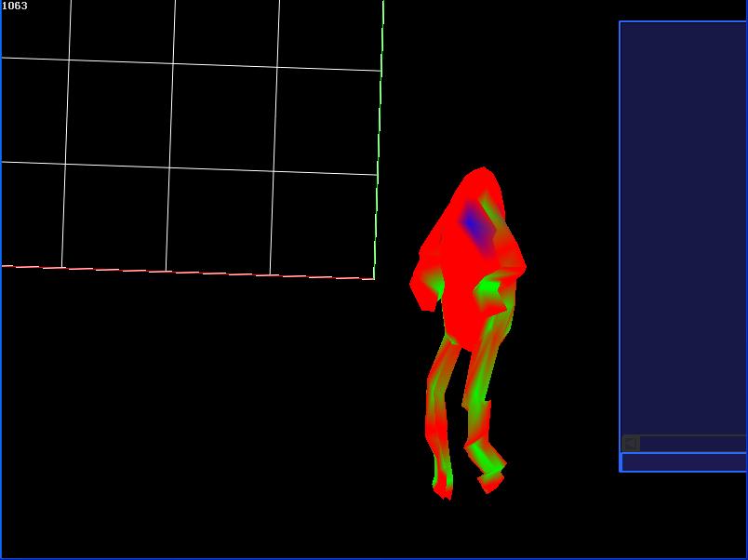Select the red-green humanoid figure model
Viewport: 748px width, 560px height.
pos(468,333)
